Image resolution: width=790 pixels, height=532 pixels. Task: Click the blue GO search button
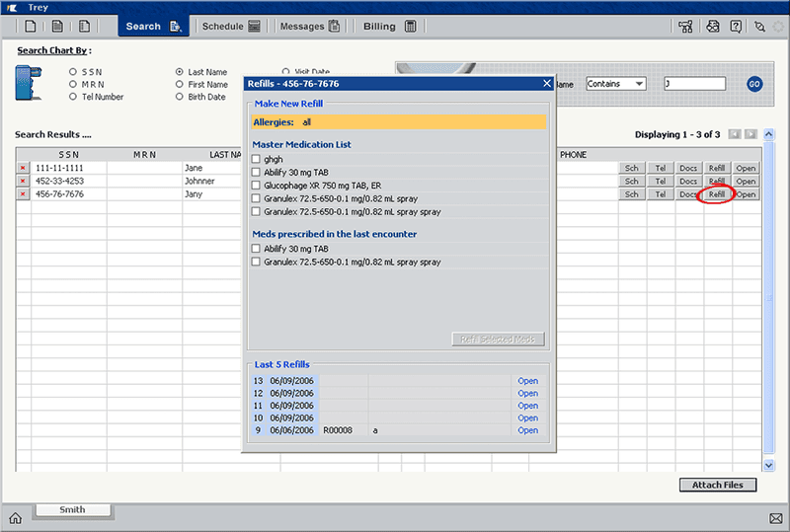(x=754, y=84)
